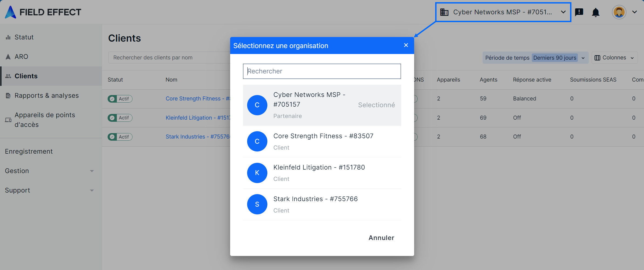Expand the Gestion sidebar section

coord(51,171)
